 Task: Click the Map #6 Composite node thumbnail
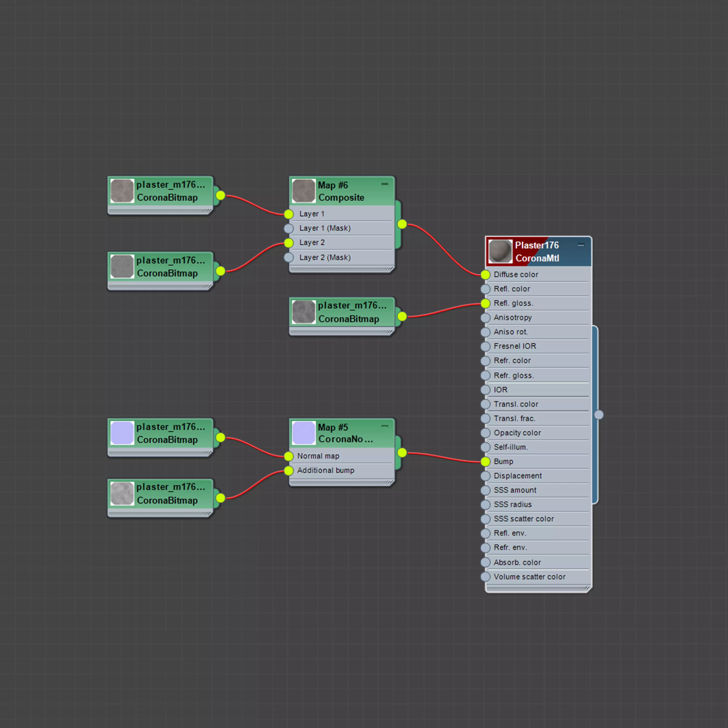coord(303,191)
